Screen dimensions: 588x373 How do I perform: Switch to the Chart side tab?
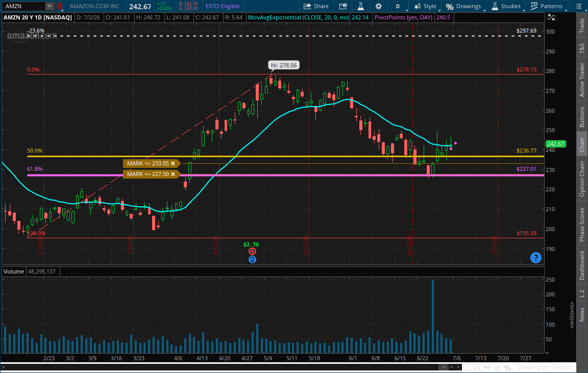(x=582, y=144)
